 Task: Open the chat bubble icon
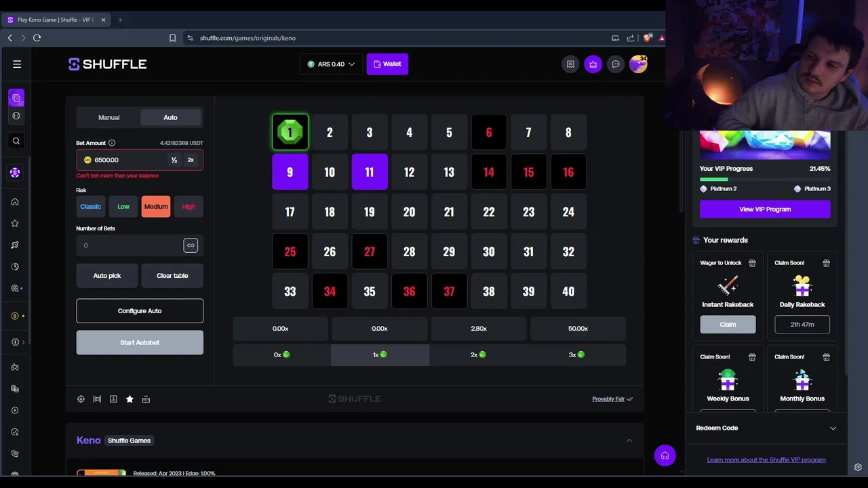[x=616, y=64]
